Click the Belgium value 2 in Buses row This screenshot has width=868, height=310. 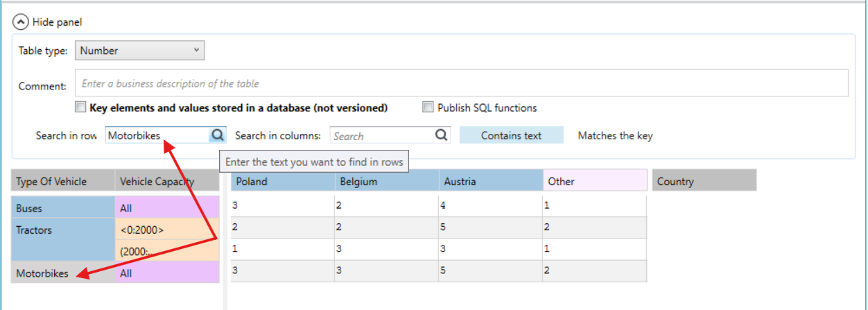click(386, 206)
